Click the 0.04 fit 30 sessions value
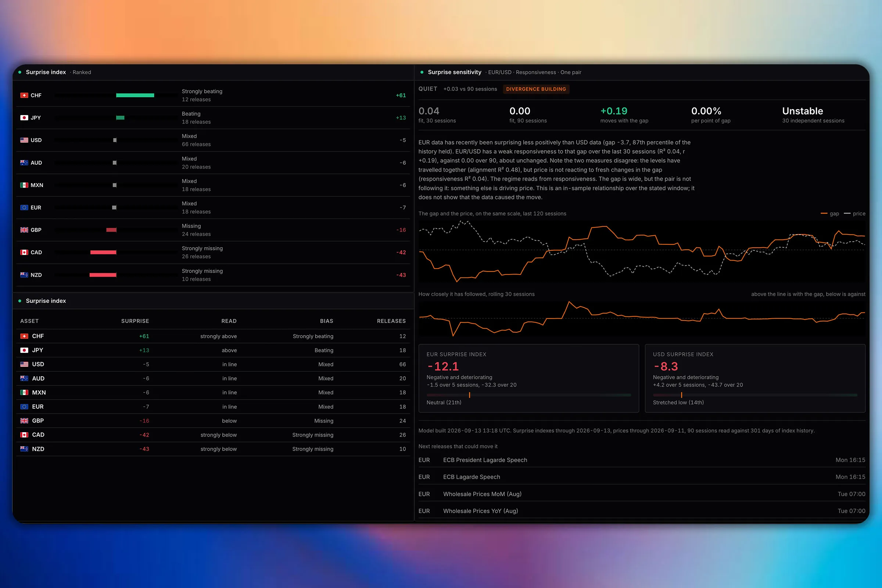Screen dimensions: 882x588 [429, 111]
